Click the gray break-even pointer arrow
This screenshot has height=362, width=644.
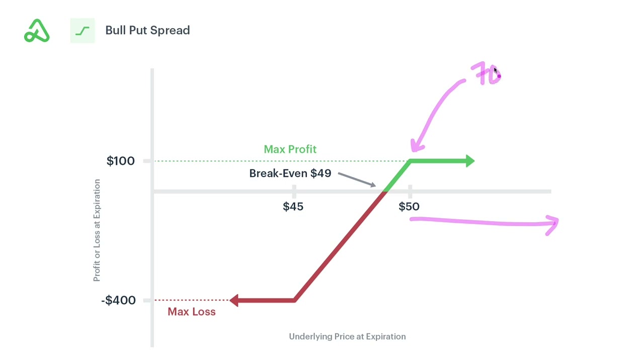[x=357, y=179]
